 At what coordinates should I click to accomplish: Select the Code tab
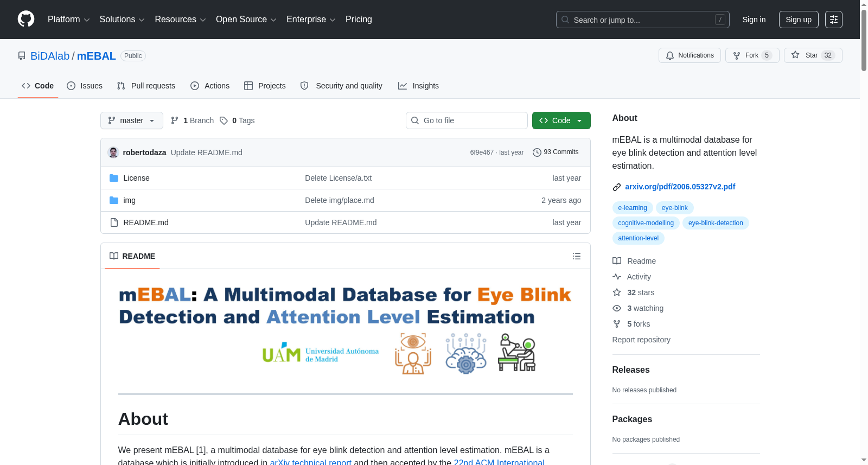(x=38, y=86)
